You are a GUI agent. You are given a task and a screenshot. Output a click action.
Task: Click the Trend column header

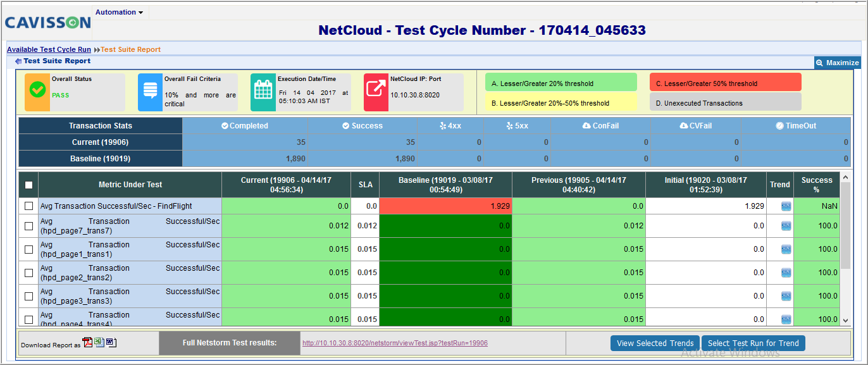click(x=780, y=185)
